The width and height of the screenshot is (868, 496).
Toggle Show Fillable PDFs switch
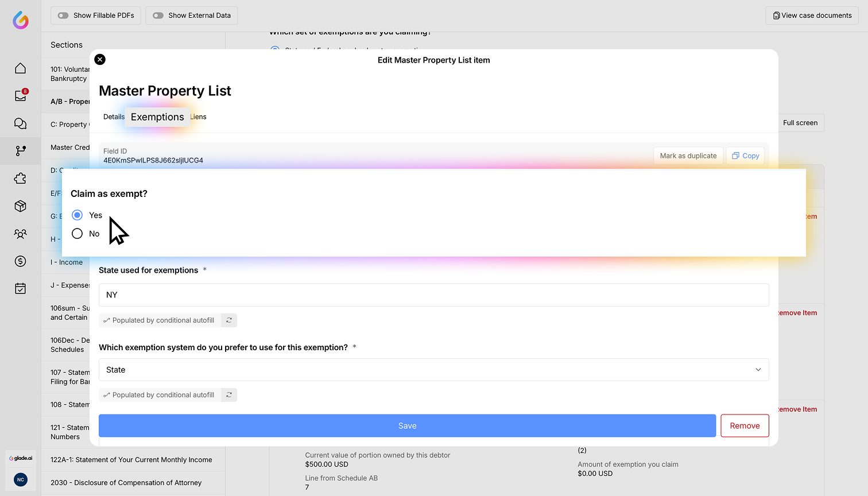[63, 15]
